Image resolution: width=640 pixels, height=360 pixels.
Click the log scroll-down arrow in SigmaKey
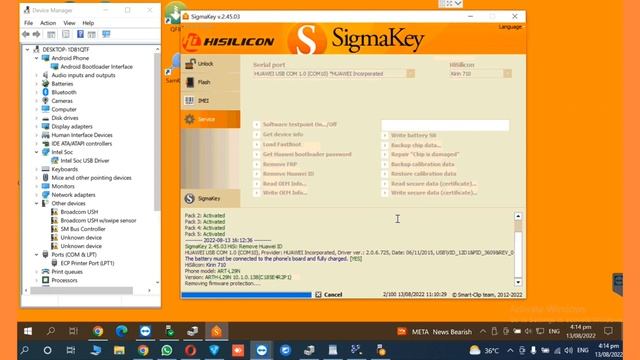[518, 282]
